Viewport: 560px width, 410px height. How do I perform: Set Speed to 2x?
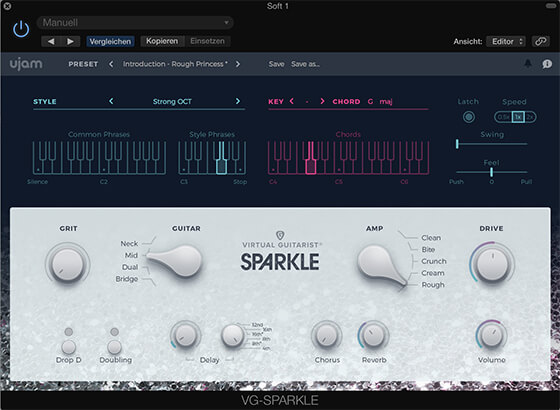tap(530, 117)
